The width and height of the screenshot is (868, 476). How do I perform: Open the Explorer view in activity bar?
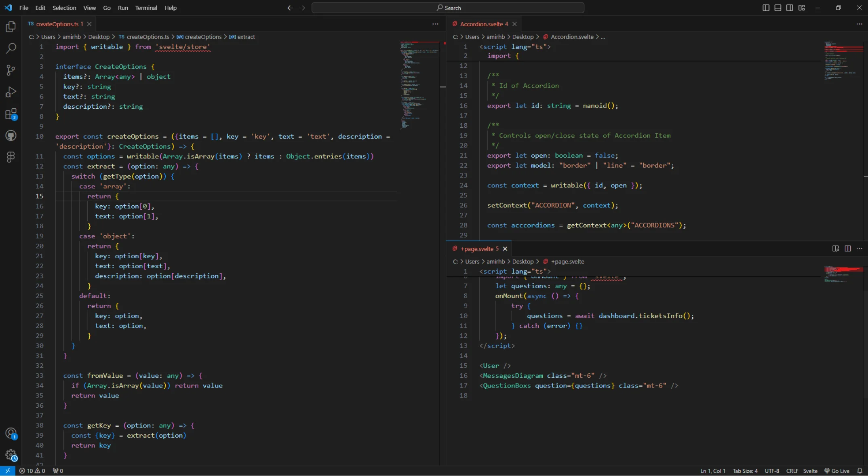point(11,27)
